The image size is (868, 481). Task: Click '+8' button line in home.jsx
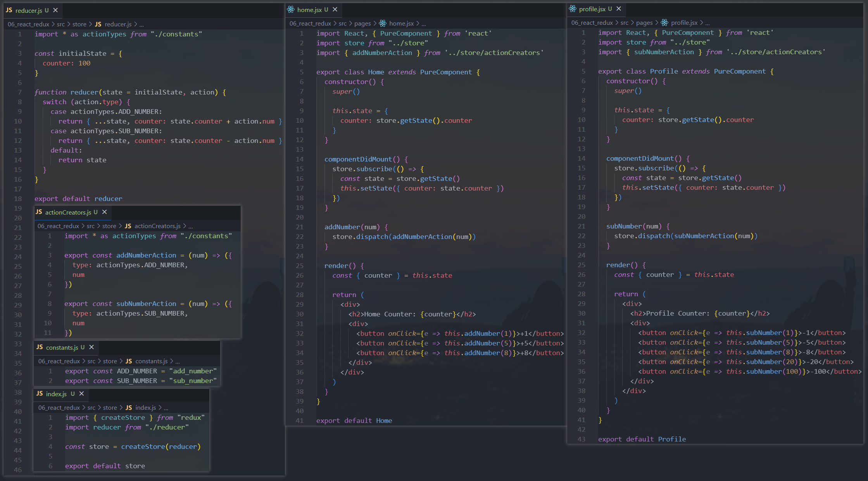460,353
